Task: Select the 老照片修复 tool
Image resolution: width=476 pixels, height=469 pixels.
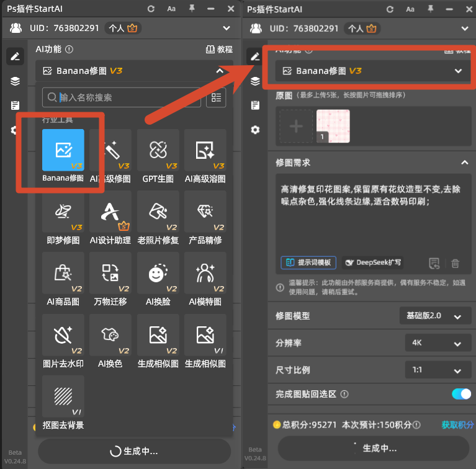Action: point(158,212)
